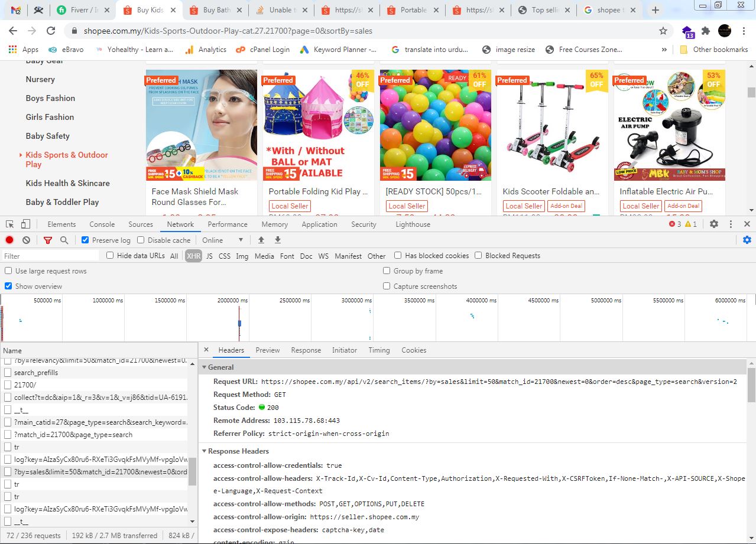Open a new browser tab

[656, 10]
